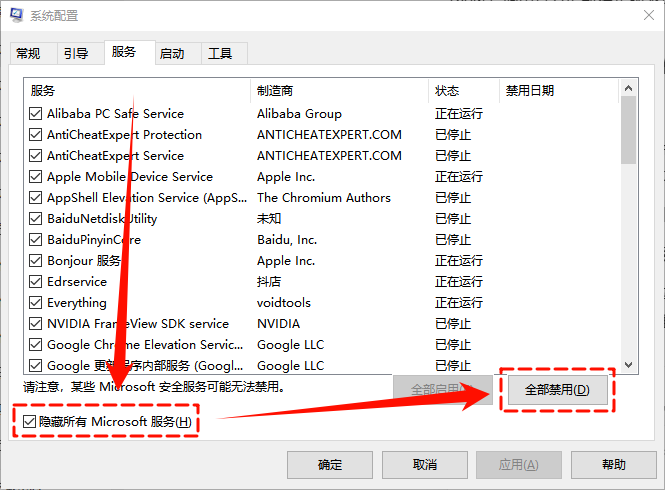
Task: Click Apple Inc. in Bonjour row
Action: [x=286, y=260]
